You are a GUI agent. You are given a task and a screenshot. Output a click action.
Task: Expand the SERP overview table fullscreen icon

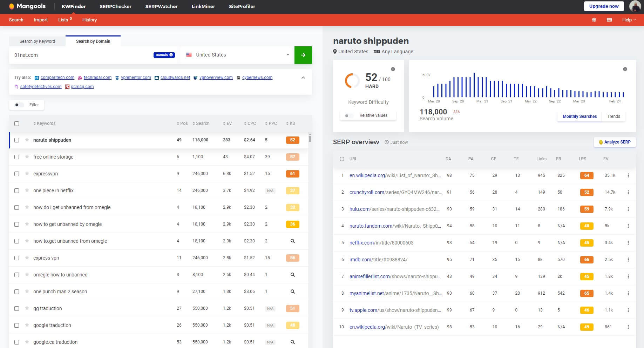pos(342,159)
